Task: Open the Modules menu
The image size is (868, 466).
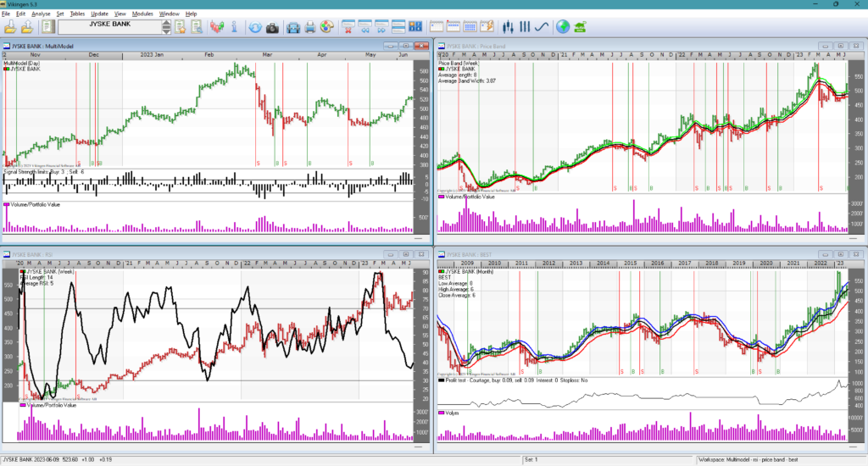Action: pyautogui.click(x=142, y=14)
